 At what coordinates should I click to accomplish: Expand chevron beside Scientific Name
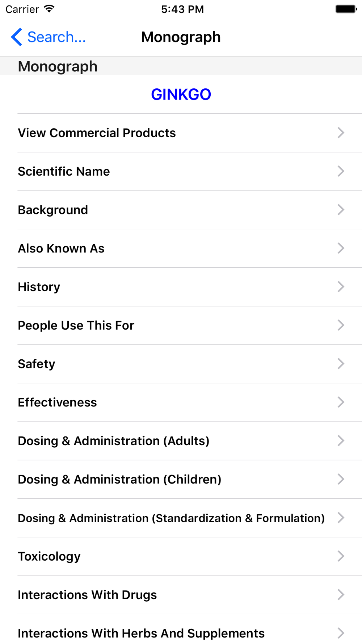click(341, 171)
